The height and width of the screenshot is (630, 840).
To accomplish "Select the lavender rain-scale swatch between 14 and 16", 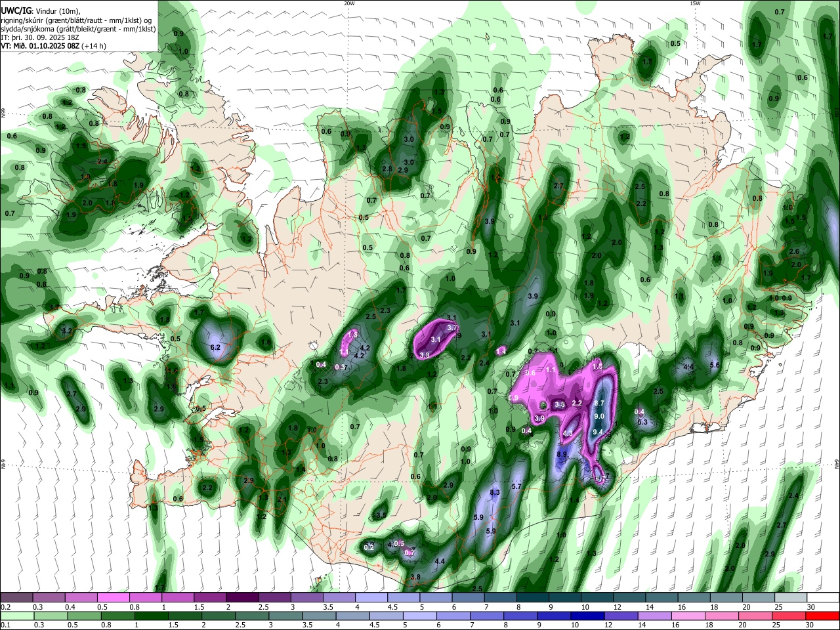I will coord(655,616).
